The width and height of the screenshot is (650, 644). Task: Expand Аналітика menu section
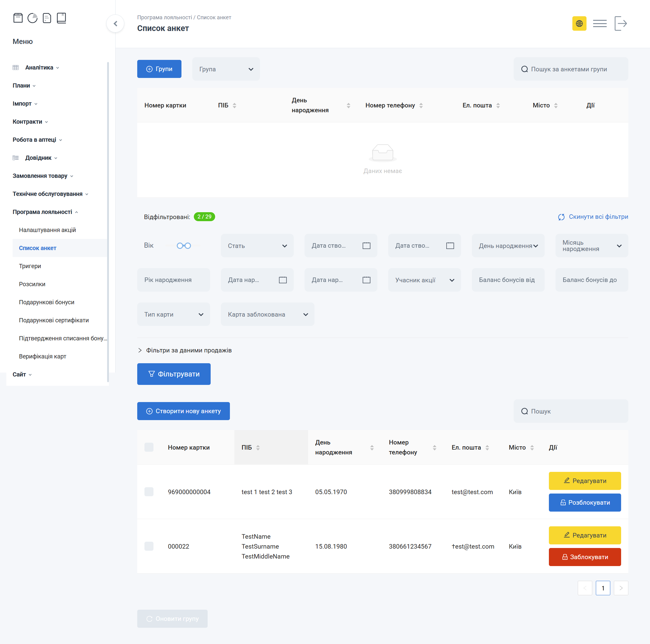point(39,68)
